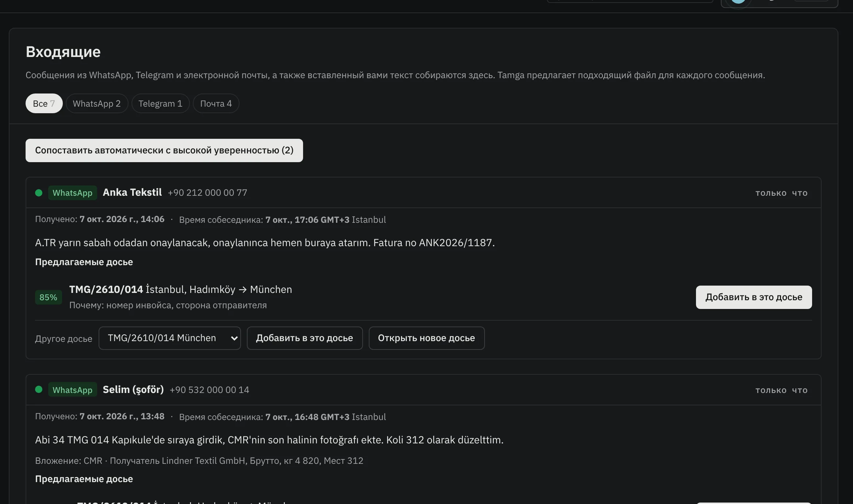Image resolution: width=853 pixels, height=504 pixels.
Task: Click только что timestamp on Selim card
Action: click(781, 390)
